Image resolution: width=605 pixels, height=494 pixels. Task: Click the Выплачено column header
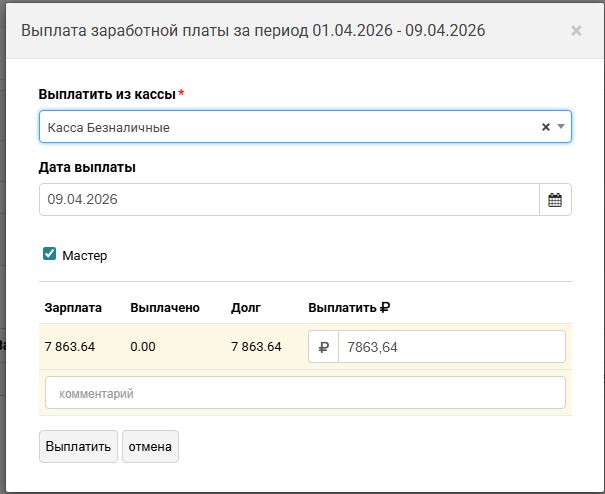coord(165,308)
